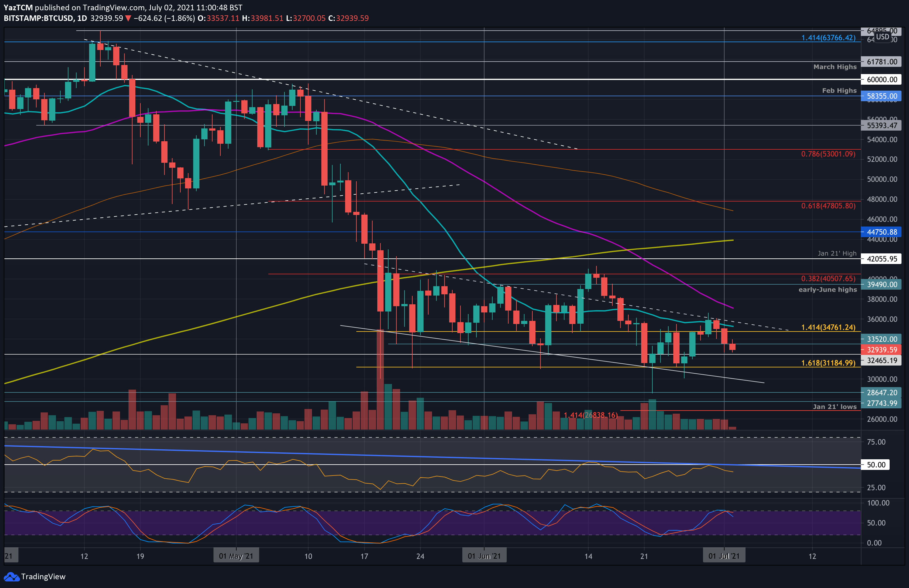
Task: Expand the 01 Jul '21 date axis marker
Action: pyautogui.click(x=724, y=556)
